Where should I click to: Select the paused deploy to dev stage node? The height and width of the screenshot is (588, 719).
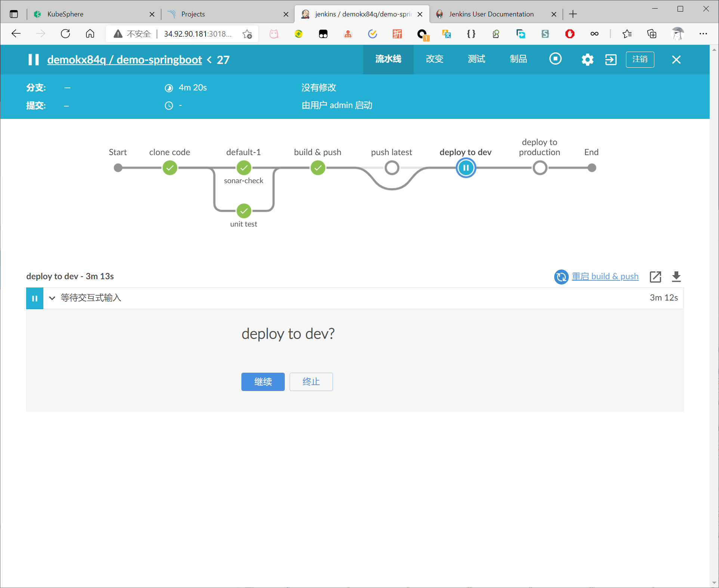click(466, 168)
